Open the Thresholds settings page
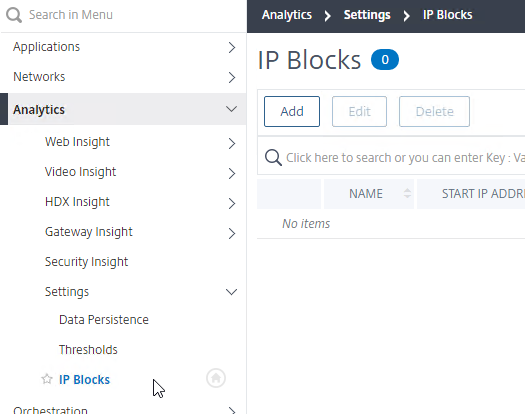Screen dimensions: 525x414 coord(88,350)
